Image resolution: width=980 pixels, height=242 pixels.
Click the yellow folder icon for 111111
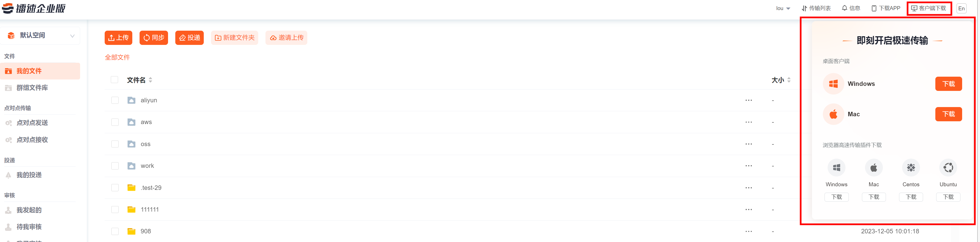pyautogui.click(x=131, y=210)
